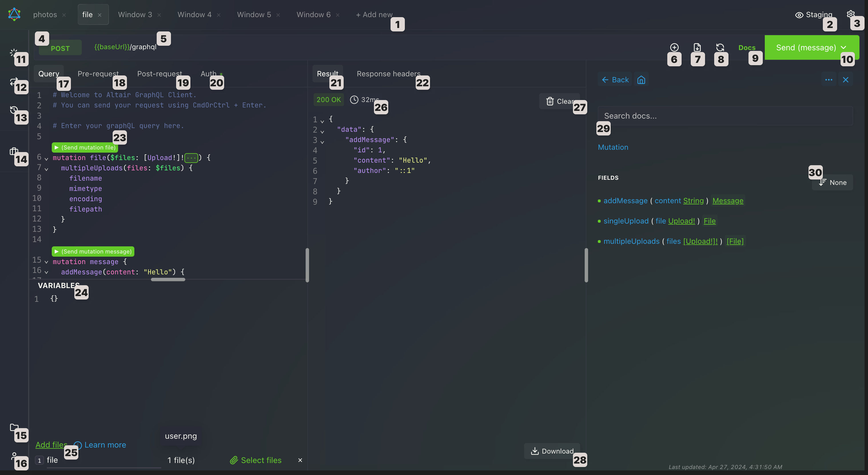
Task: Click query editor horizontal scrollbar
Action: coord(168,279)
